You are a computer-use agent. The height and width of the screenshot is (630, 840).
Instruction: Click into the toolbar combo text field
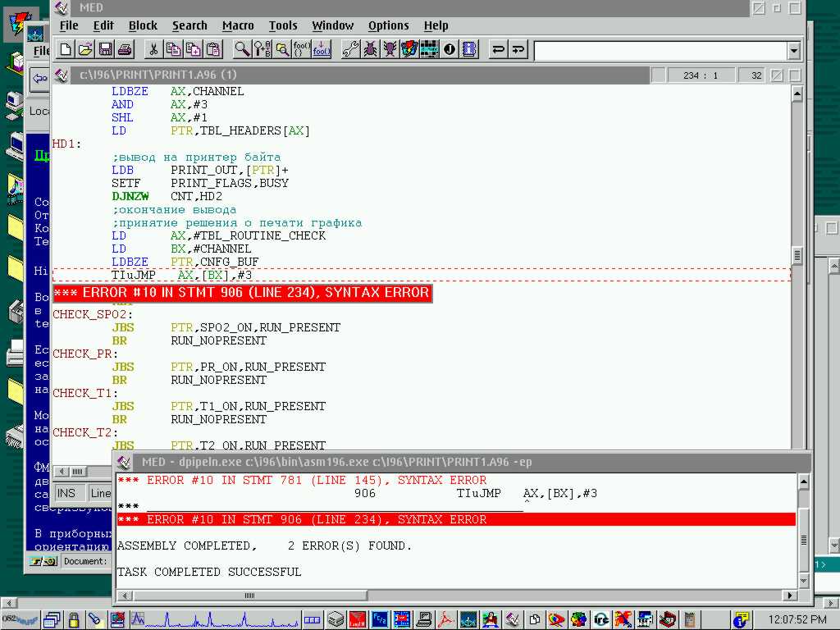click(x=661, y=51)
